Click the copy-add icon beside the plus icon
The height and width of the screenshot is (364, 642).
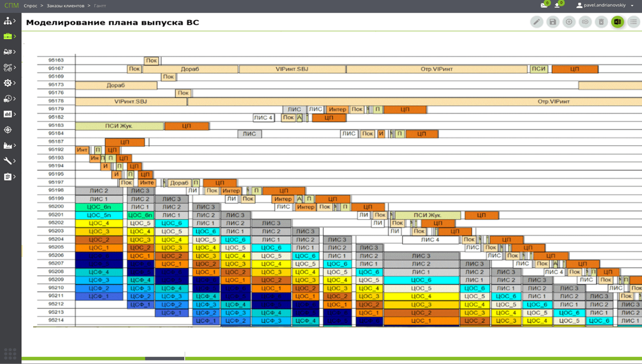click(585, 22)
